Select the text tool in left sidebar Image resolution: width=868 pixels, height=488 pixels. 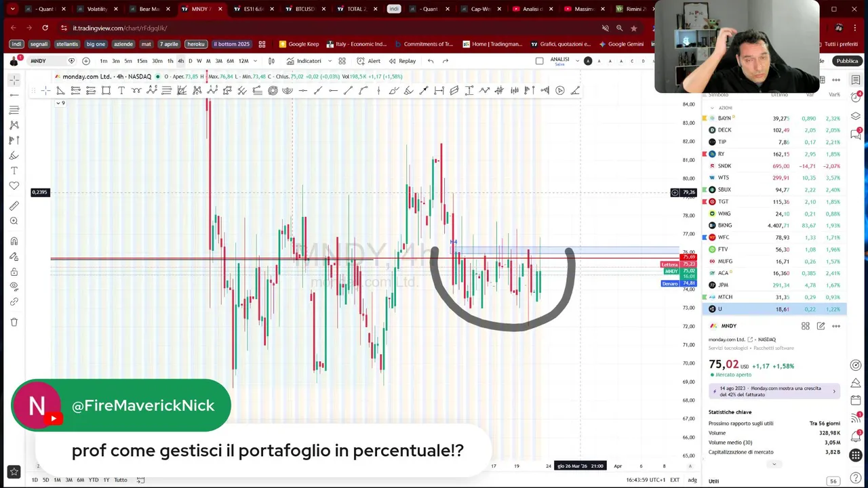click(x=14, y=171)
